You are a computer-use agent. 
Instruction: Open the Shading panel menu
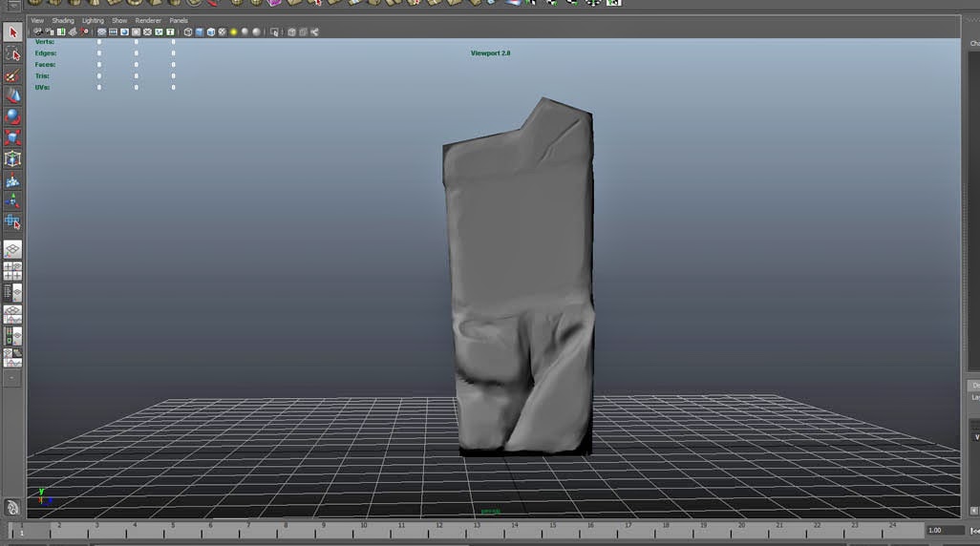pos(62,21)
